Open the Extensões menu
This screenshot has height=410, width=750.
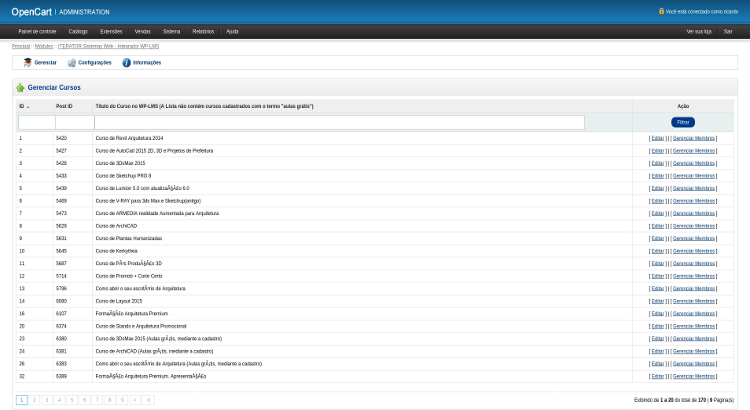111,32
